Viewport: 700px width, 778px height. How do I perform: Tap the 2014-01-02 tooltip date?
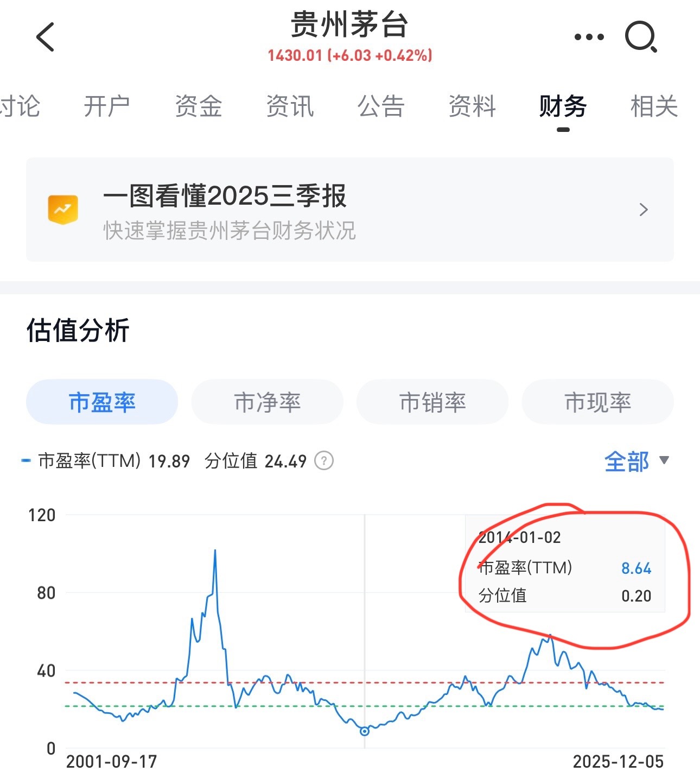click(519, 537)
